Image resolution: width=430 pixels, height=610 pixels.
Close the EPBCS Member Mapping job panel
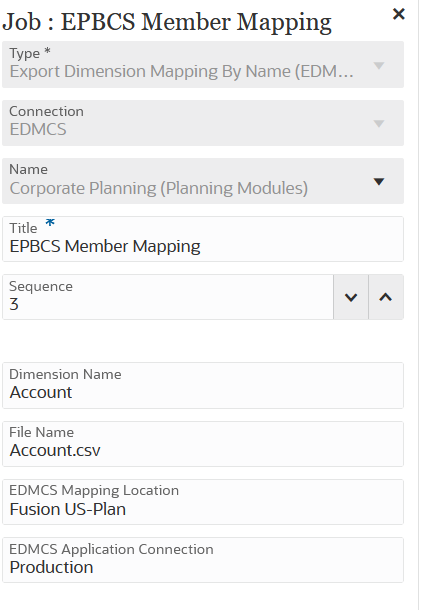[399, 14]
